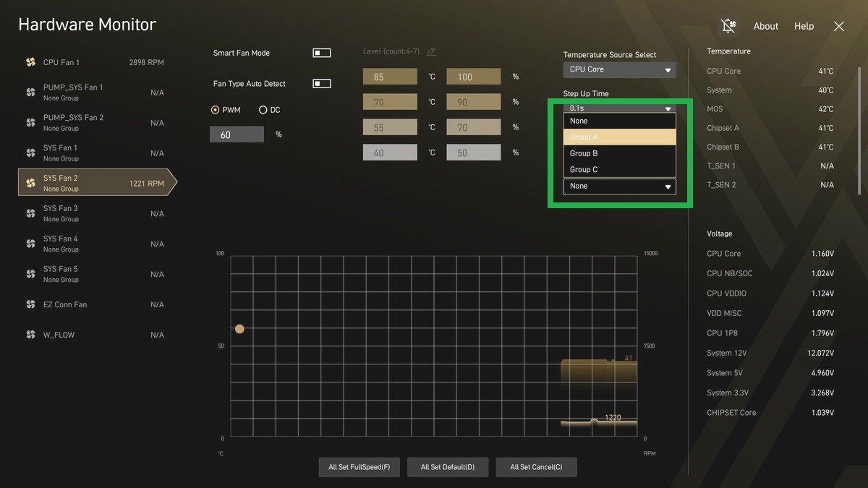Image resolution: width=868 pixels, height=488 pixels.
Task: Toggle Fan Type Auto Detect switch
Action: [321, 84]
